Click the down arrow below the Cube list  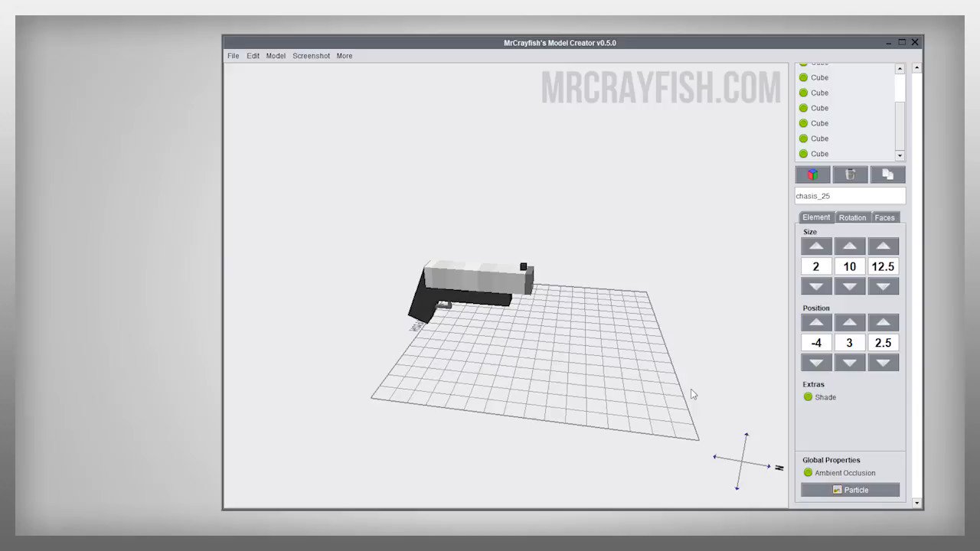click(899, 155)
